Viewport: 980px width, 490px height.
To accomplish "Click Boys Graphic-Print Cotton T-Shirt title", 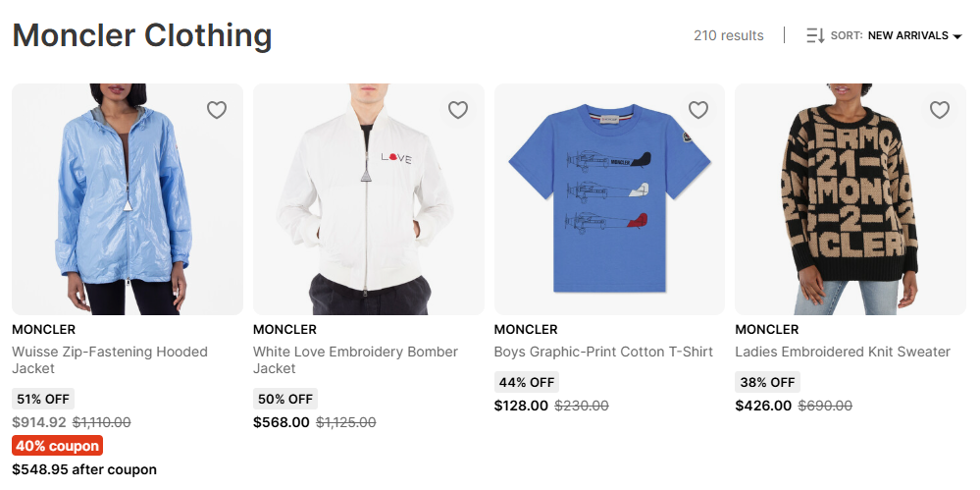I will [603, 352].
